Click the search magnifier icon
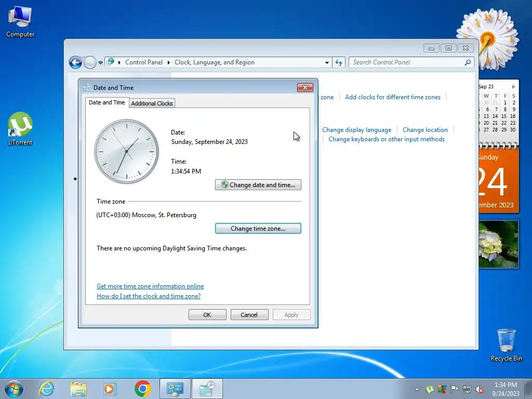Image resolution: width=532 pixels, height=399 pixels. click(x=468, y=62)
